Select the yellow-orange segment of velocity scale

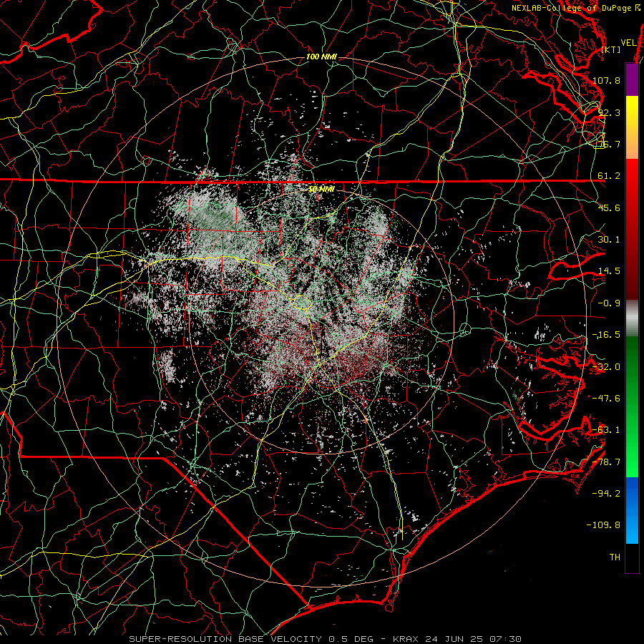click(x=632, y=127)
